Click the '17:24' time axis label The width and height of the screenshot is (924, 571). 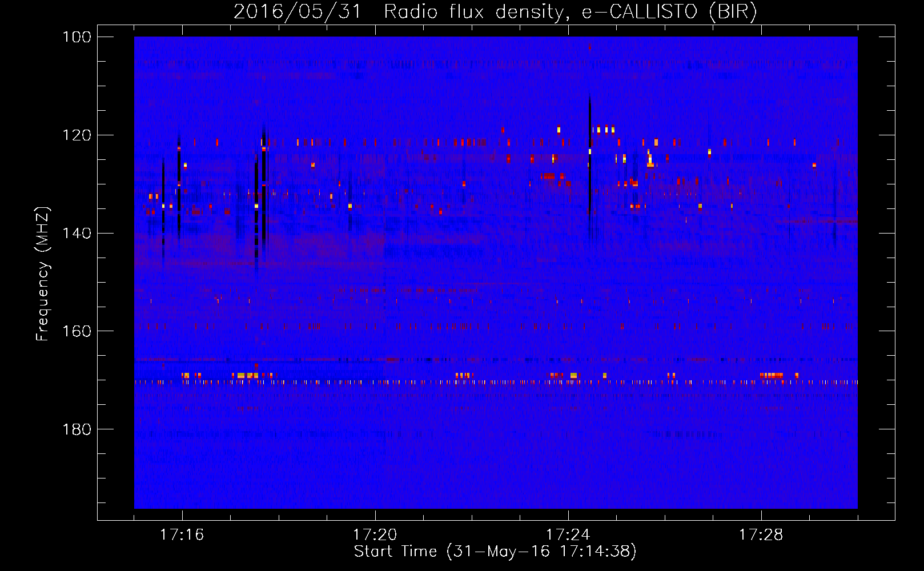click(568, 535)
